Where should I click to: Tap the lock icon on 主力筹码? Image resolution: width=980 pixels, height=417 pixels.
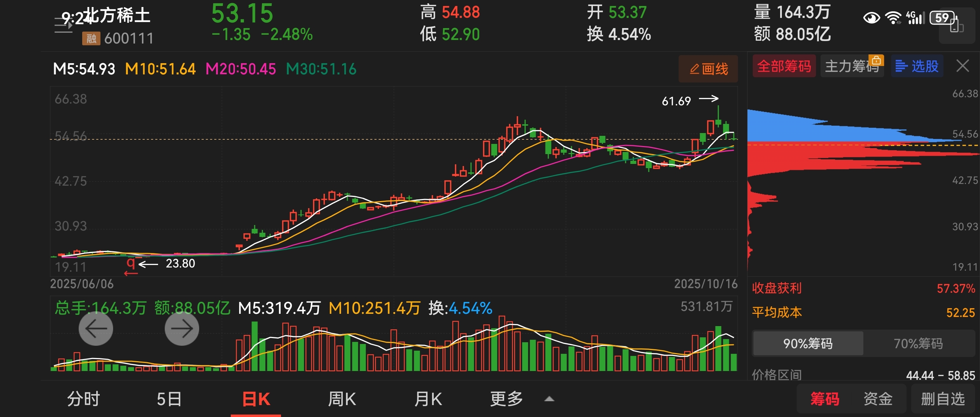point(876,60)
